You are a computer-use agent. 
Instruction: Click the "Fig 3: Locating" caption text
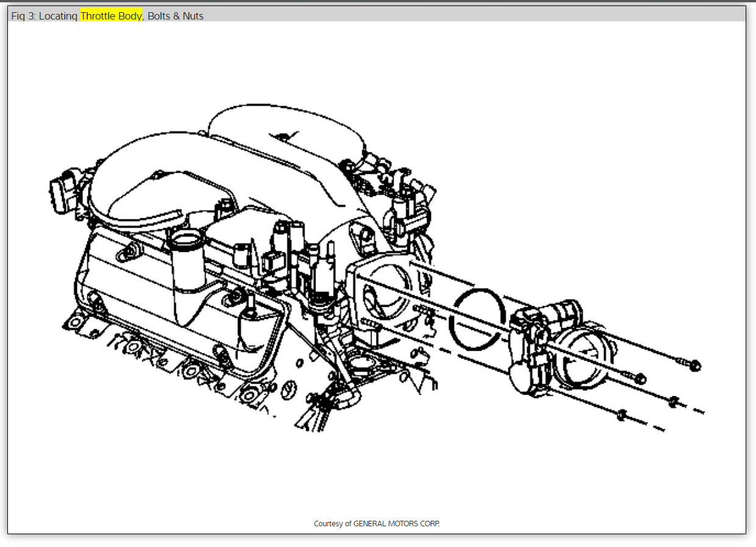(45, 16)
